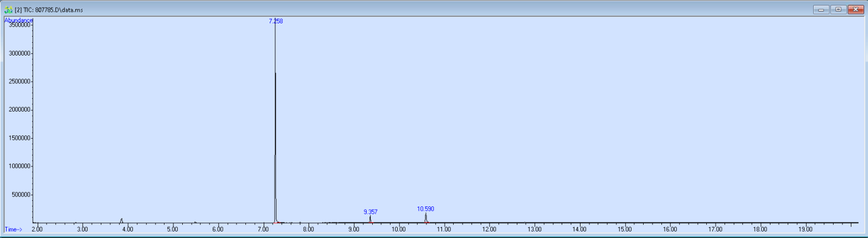Click the 8.00 time axis label

tap(308, 229)
